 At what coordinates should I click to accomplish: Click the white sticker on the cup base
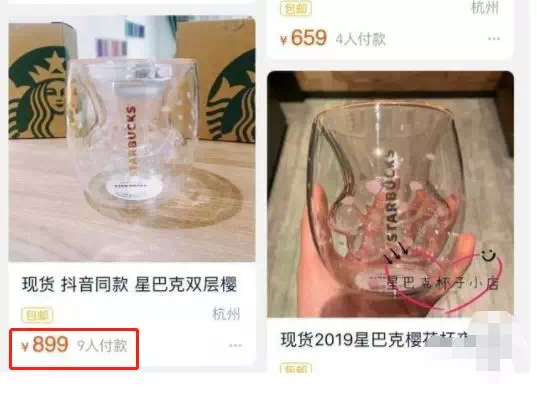click(x=133, y=187)
